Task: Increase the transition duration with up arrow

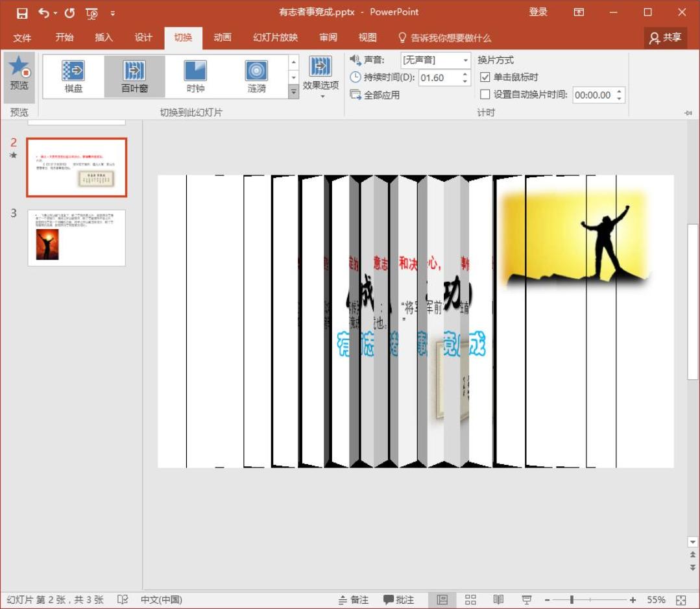Action: (465, 74)
